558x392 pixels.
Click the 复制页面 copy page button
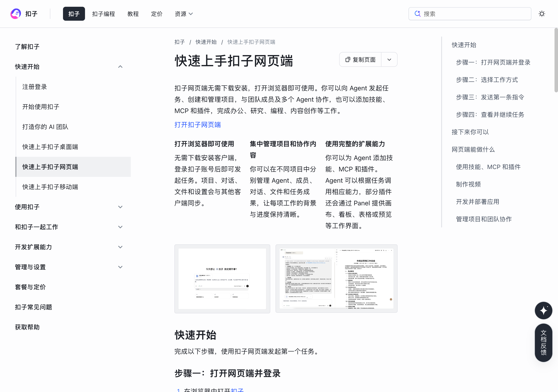pyautogui.click(x=361, y=59)
